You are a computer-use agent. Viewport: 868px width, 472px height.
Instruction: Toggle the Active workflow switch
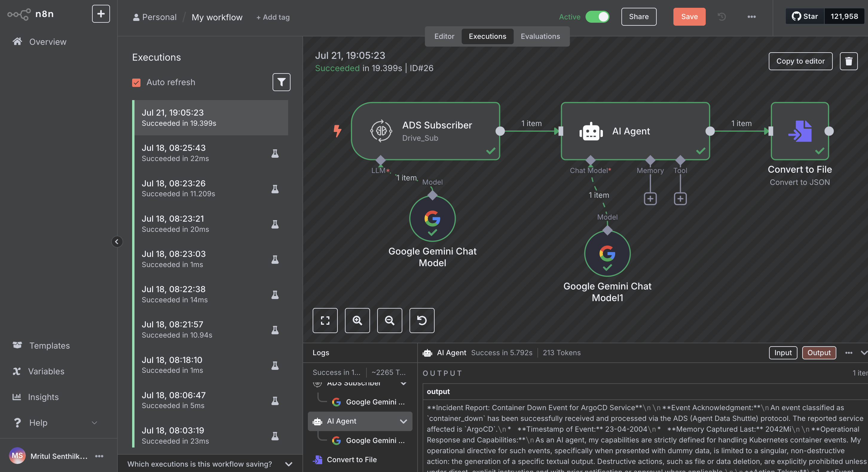click(x=597, y=17)
